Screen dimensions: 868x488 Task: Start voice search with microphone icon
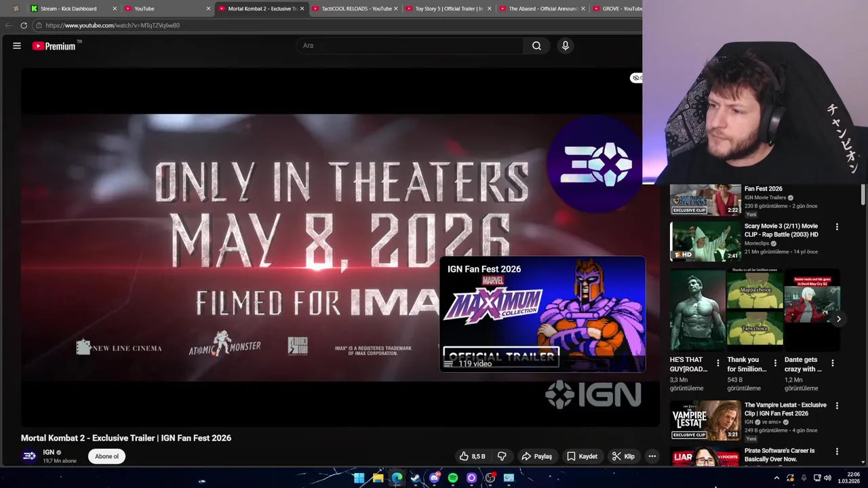pos(565,45)
